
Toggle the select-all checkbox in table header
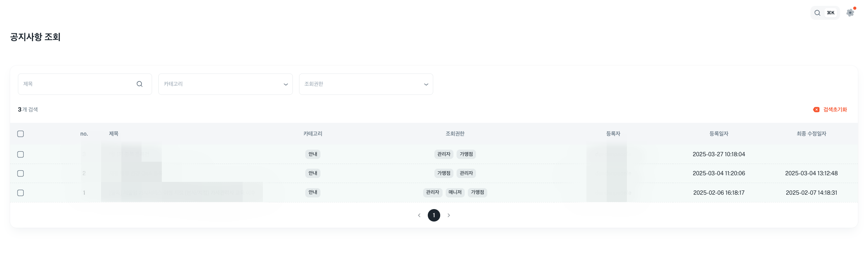21,134
